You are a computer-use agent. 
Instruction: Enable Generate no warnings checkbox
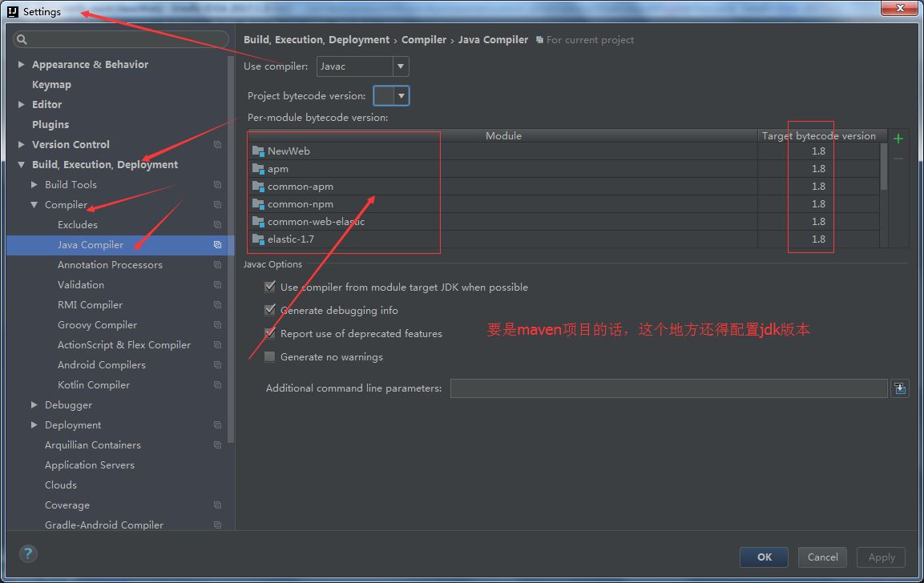coord(270,356)
